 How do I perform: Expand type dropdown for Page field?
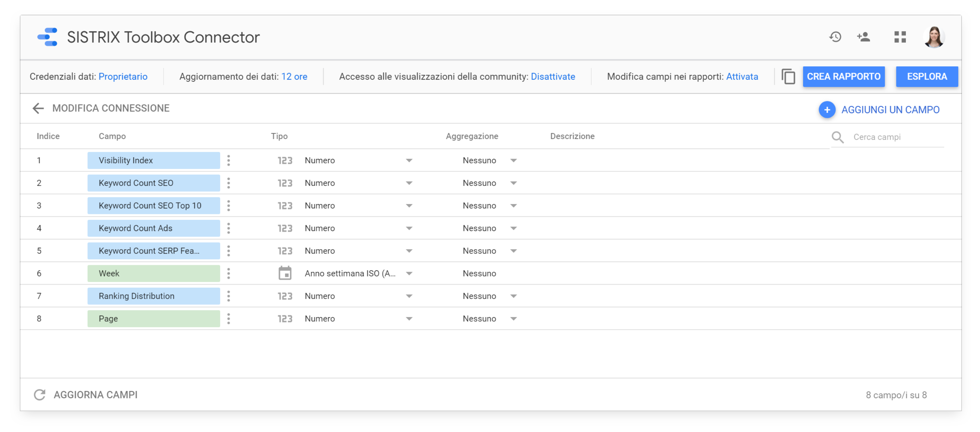(x=409, y=319)
